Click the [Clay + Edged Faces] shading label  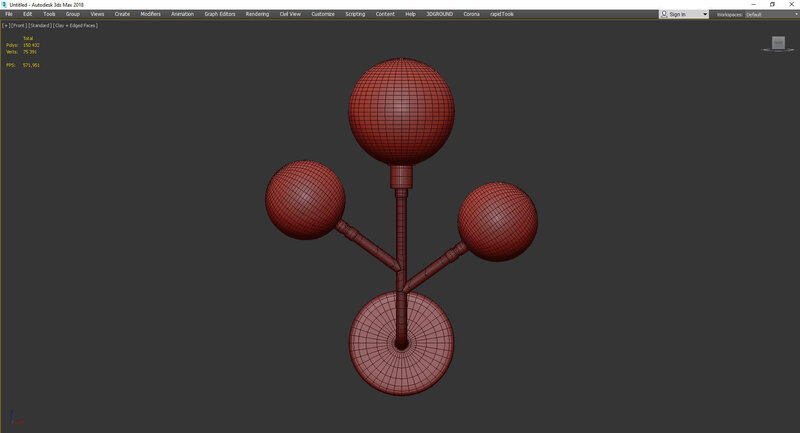tap(76, 25)
